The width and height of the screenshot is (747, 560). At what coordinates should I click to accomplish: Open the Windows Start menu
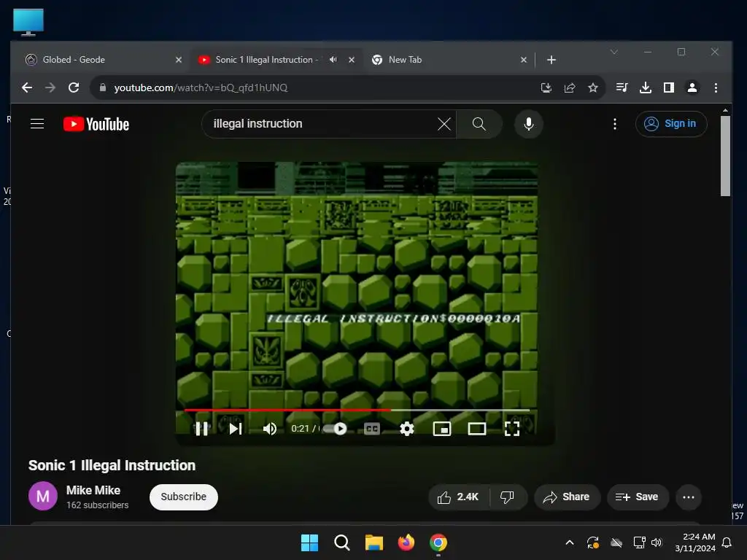[309, 542]
